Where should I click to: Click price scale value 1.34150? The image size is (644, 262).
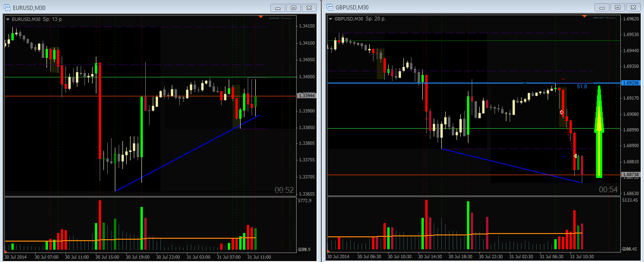[x=306, y=26]
